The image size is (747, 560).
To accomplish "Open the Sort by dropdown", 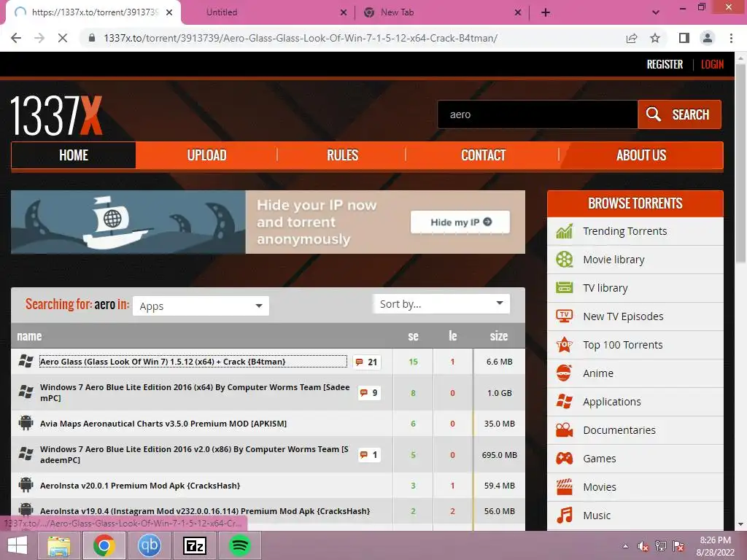I will pyautogui.click(x=441, y=304).
